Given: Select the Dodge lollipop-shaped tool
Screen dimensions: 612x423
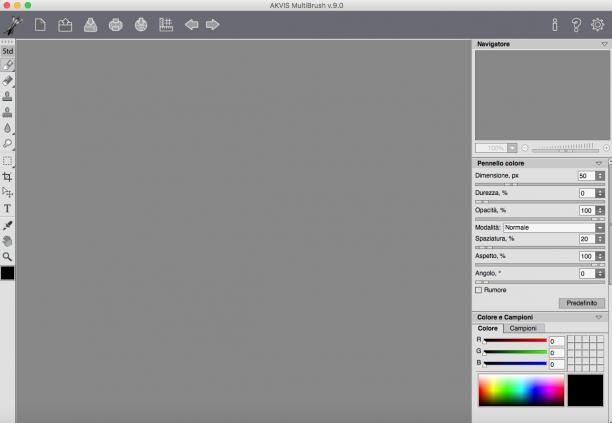Looking at the screenshot, I should pos(7,144).
